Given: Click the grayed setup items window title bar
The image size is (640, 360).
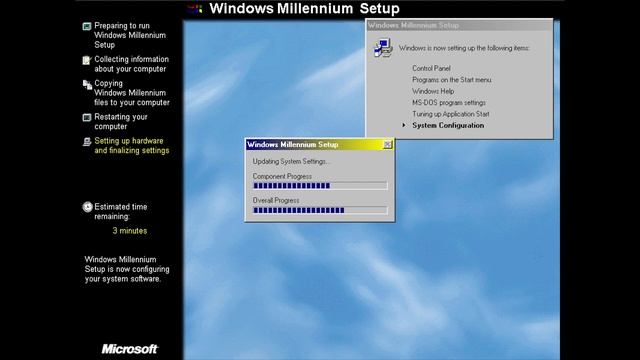Looking at the screenshot, I should (x=459, y=25).
